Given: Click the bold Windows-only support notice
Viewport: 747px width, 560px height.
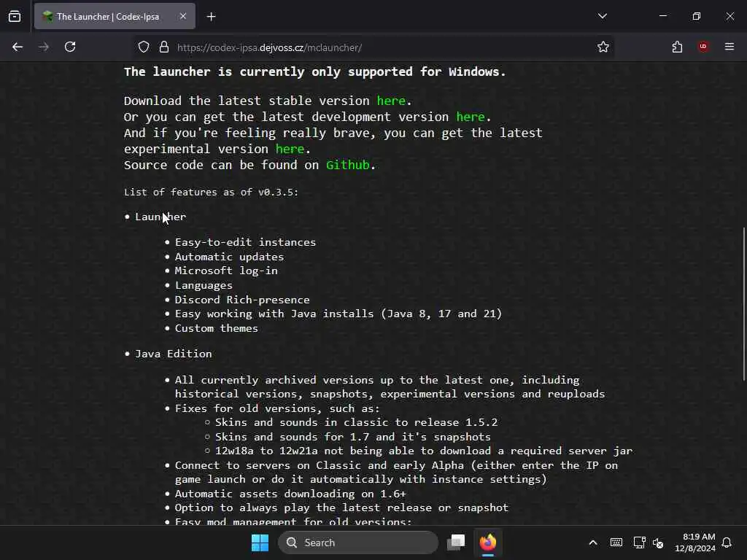Looking at the screenshot, I should coord(315,72).
